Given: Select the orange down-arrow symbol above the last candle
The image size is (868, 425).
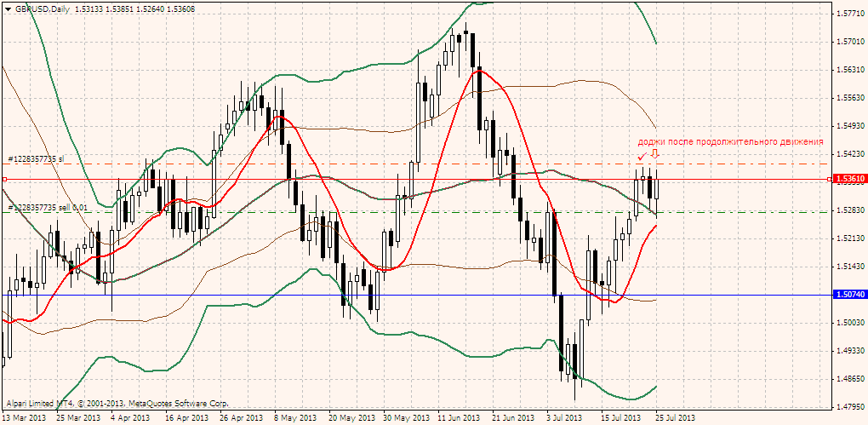Looking at the screenshot, I should 654,153.
